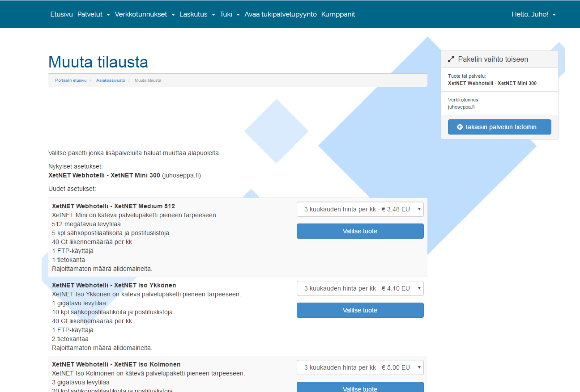Open the Laskutus dropdown
Viewport: 580px width, 392px height.
(197, 14)
